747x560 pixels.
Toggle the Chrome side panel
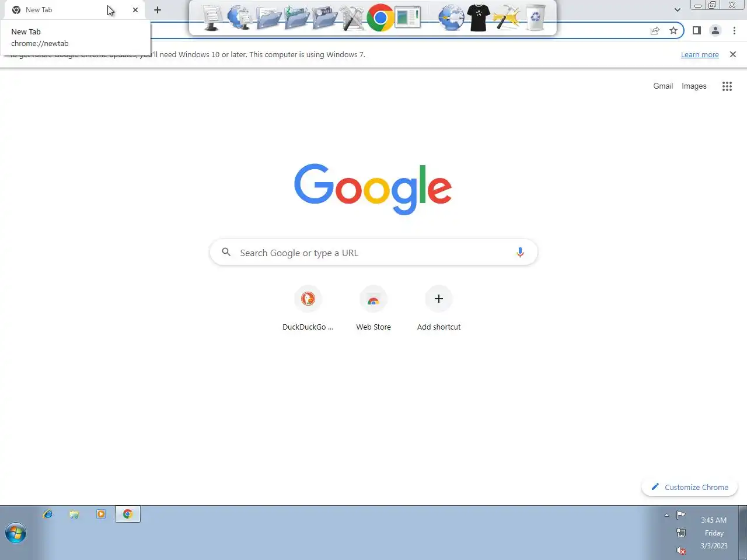(696, 30)
